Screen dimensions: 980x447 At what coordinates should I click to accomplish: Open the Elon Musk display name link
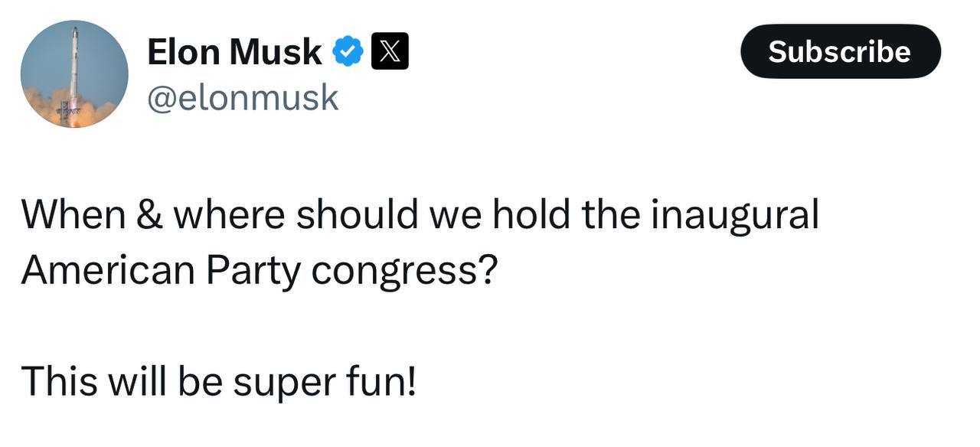coord(234,52)
